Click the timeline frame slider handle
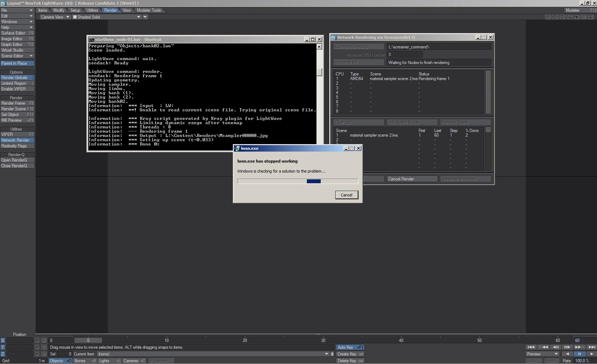The image size is (597, 364). click(88, 341)
